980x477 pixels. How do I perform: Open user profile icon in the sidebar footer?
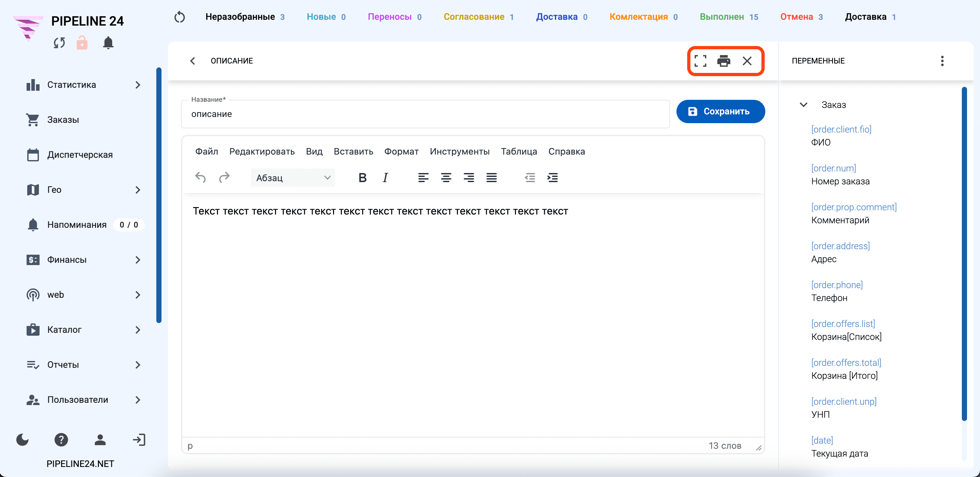coord(100,440)
